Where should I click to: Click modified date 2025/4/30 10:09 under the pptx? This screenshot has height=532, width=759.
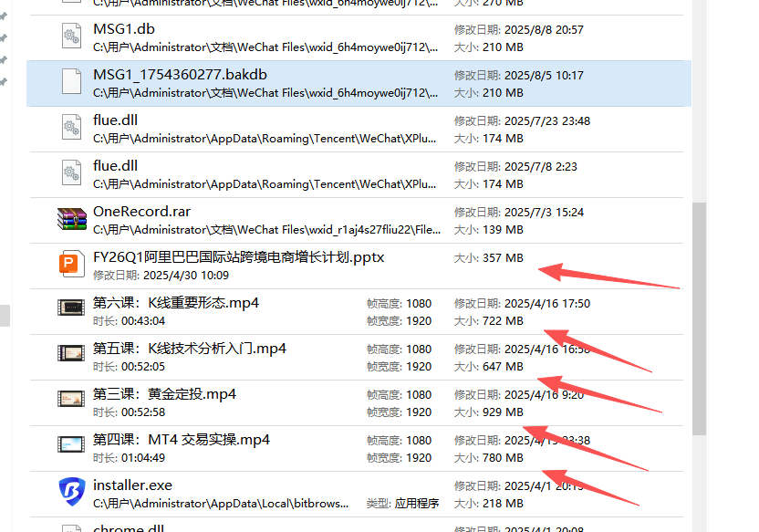tap(161, 276)
